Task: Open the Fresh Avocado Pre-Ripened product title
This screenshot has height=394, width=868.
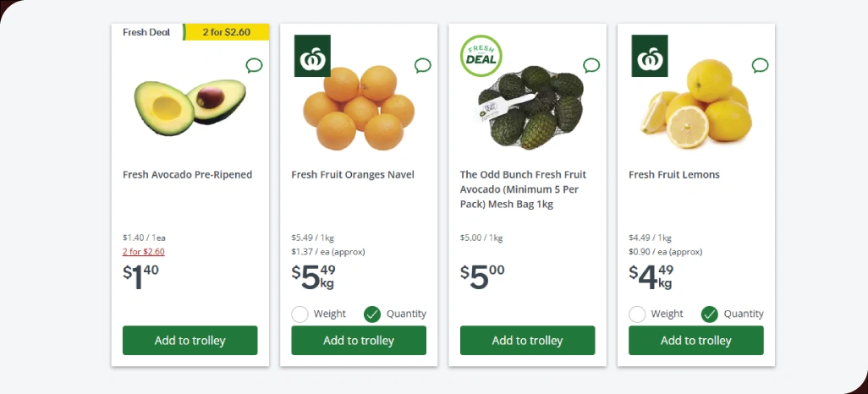Action: click(x=187, y=175)
